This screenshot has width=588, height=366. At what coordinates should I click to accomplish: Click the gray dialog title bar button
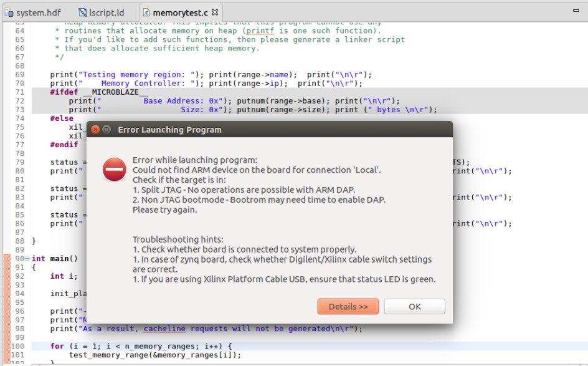(107, 130)
